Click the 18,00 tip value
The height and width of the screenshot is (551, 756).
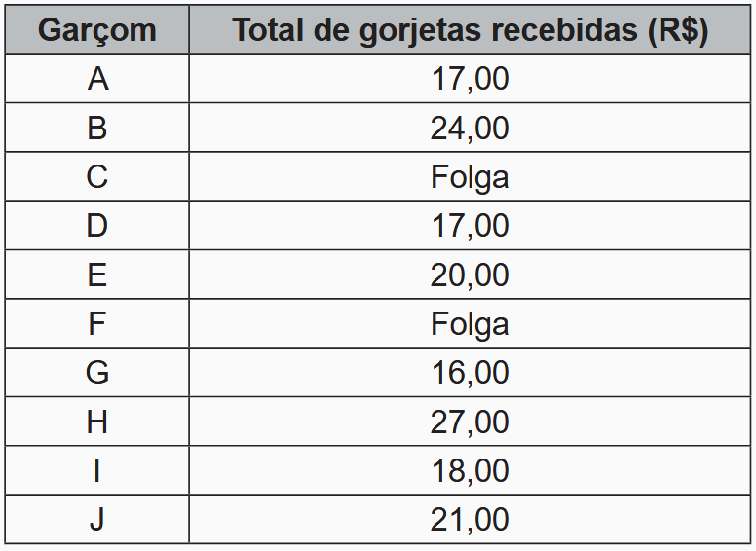pos(470,471)
